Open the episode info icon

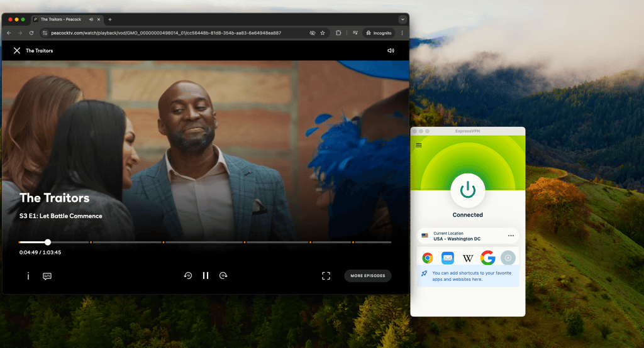click(28, 276)
